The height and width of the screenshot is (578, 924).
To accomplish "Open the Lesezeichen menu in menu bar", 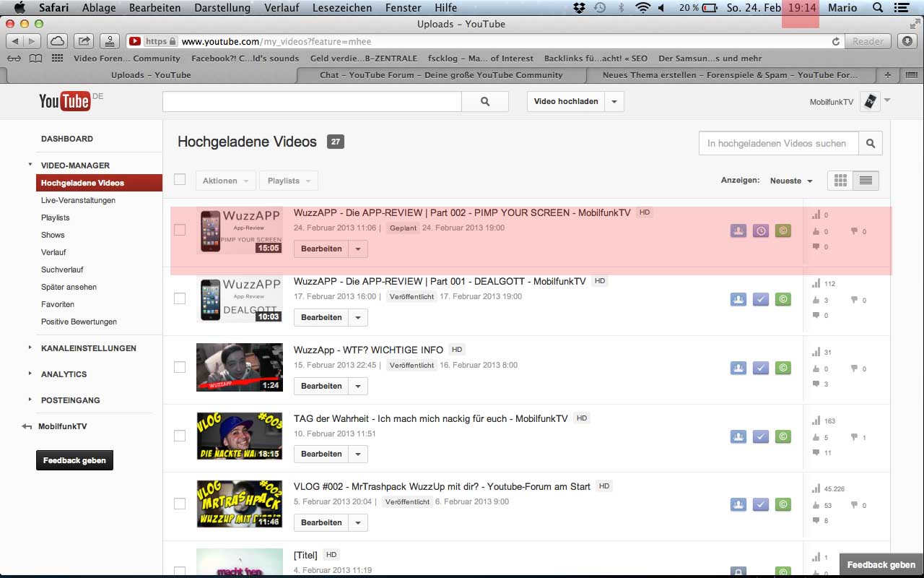I will [342, 8].
